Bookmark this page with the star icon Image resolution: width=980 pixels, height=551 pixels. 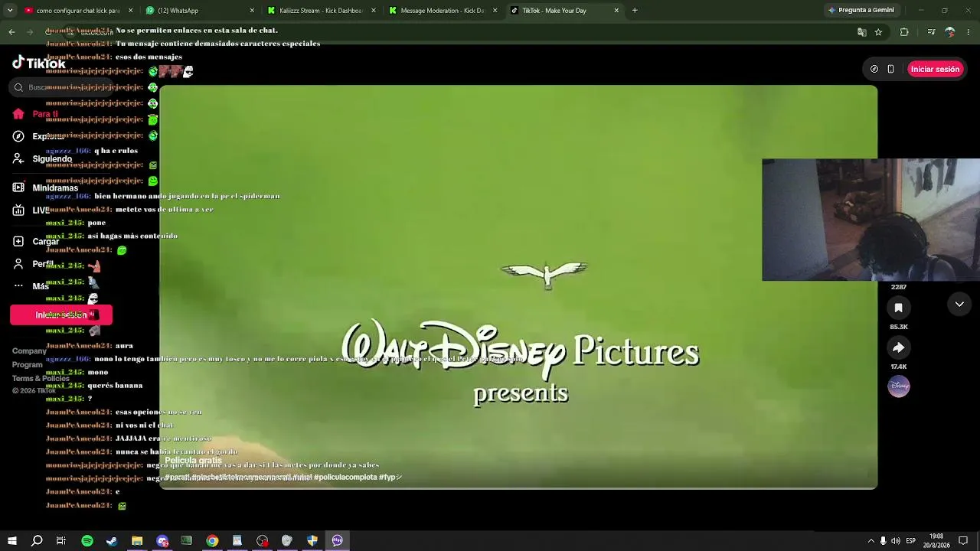(x=878, y=32)
